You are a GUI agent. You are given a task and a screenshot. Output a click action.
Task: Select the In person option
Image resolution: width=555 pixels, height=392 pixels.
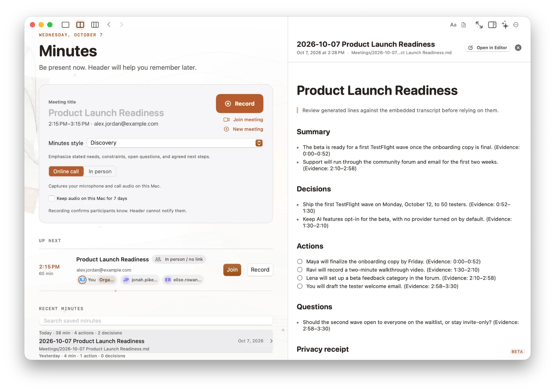tap(100, 171)
